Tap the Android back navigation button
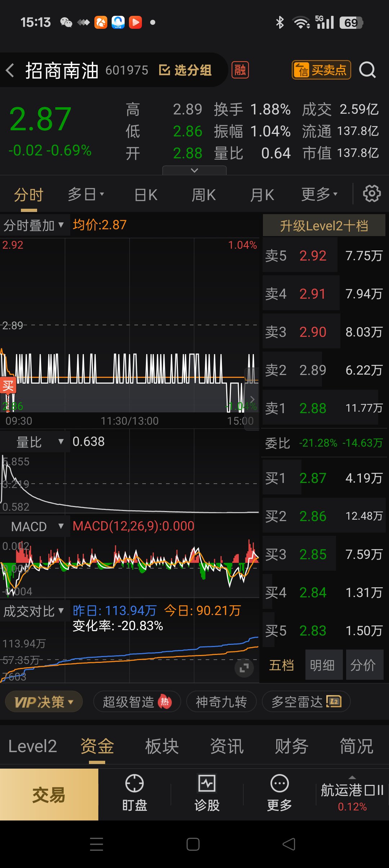Image resolution: width=389 pixels, height=868 pixels. (x=289, y=844)
